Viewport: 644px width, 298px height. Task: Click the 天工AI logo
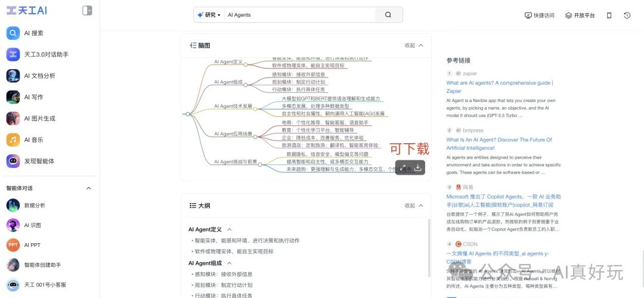[27, 11]
